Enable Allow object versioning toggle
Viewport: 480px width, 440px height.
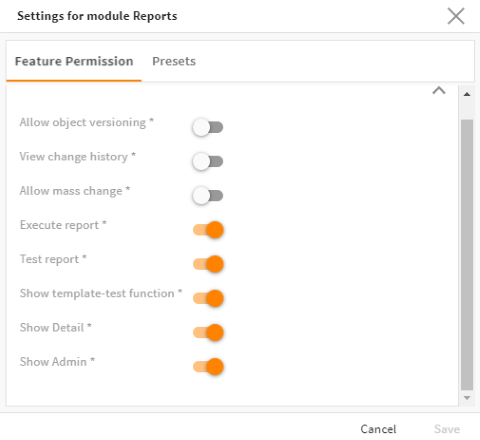pyautogui.click(x=208, y=127)
